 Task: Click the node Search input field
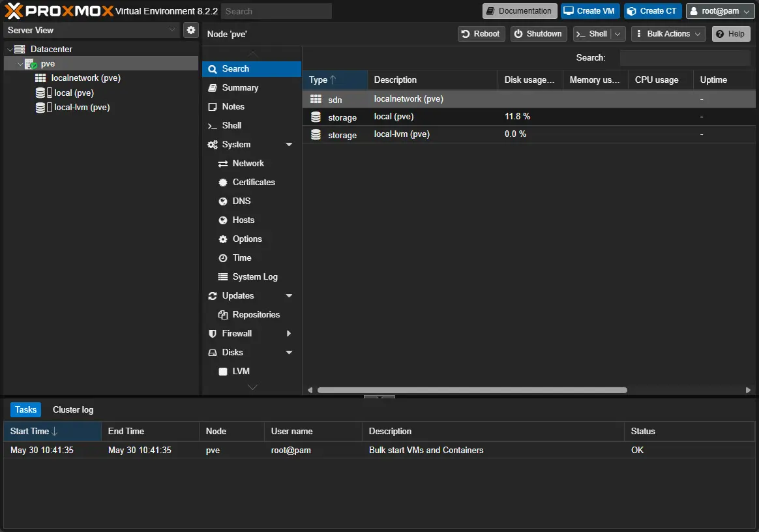(x=685, y=58)
